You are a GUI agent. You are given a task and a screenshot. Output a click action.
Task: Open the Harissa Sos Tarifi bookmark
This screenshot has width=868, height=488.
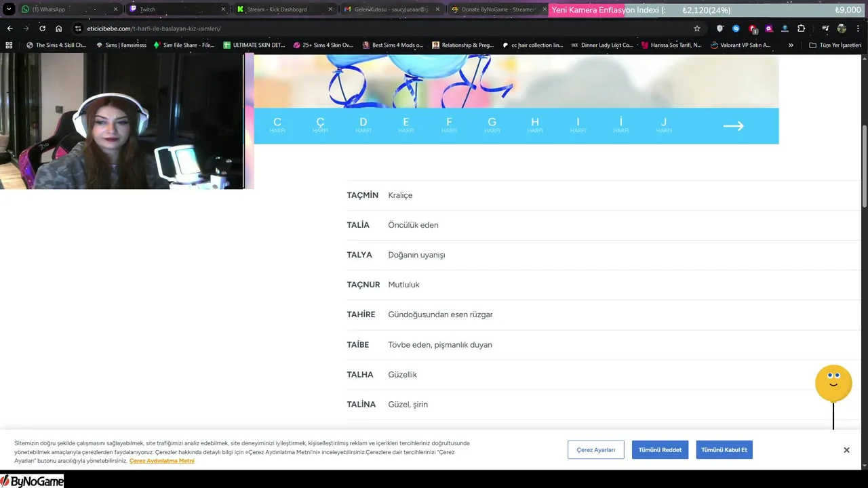pyautogui.click(x=671, y=45)
